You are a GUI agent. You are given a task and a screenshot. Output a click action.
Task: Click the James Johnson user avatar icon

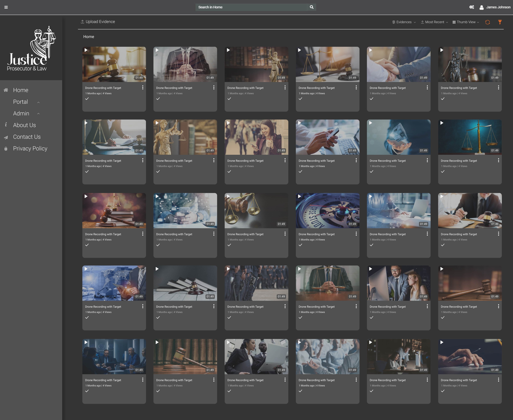[481, 8]
